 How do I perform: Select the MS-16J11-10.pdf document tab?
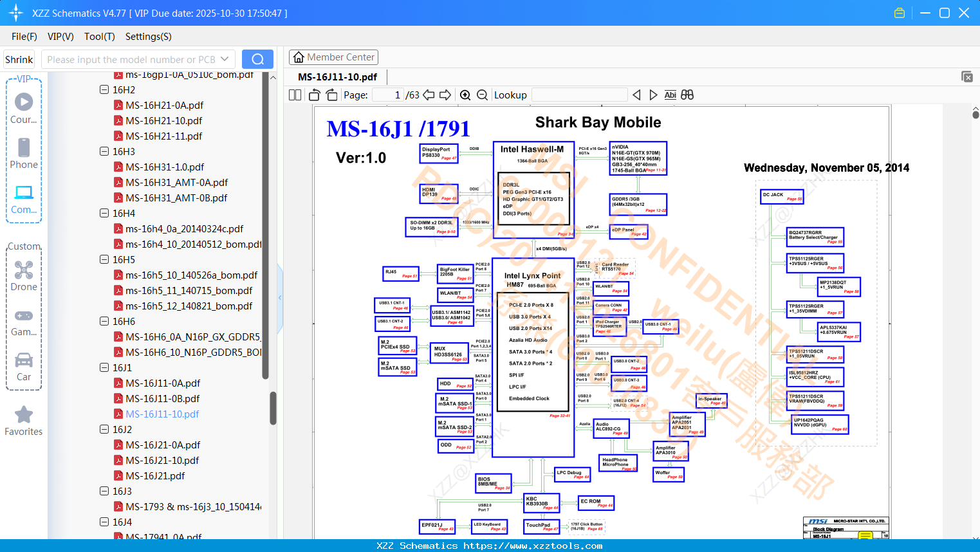[x=338, y=77]
